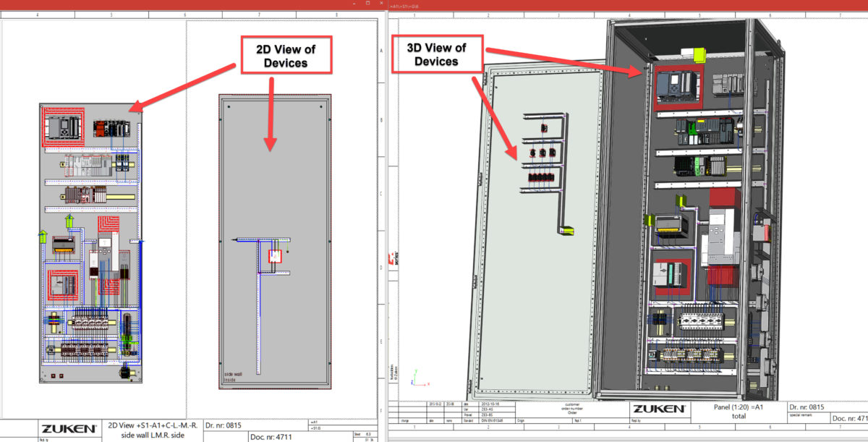The image size is (868, 442).
Task: Click the "2D View of Devices" annotation box
Action: click(286, 54)
